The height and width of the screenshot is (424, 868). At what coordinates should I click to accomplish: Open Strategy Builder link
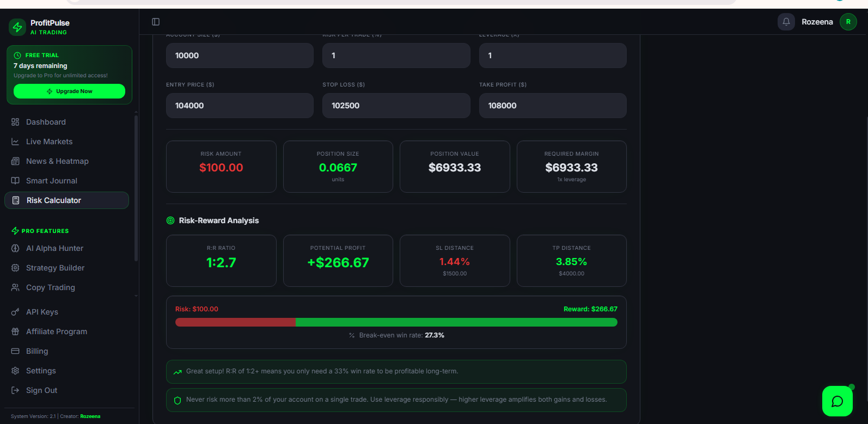click(x=66, y=268)
